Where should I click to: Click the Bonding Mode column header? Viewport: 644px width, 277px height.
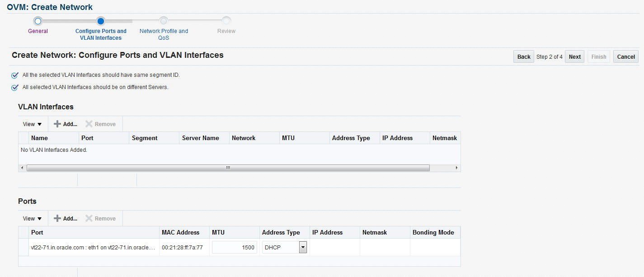click(435, 233)
